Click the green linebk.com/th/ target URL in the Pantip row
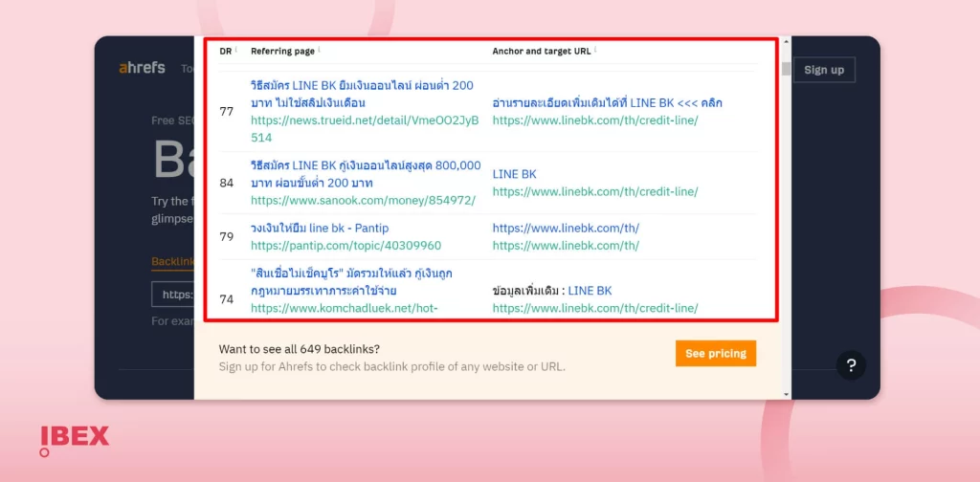 click(x=566, y=246)
